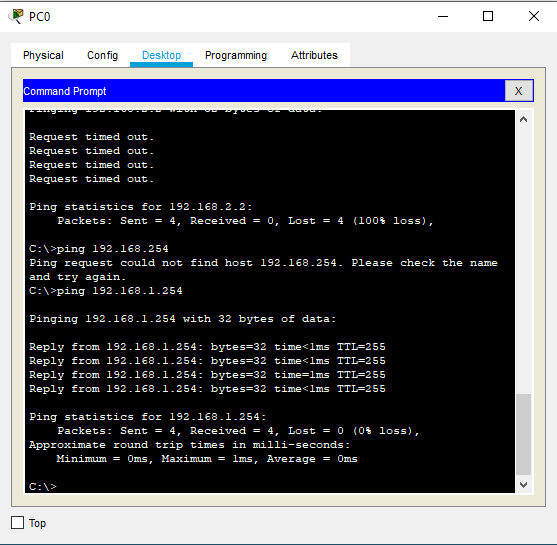The height and width of the screenshot is (545, 557).
Task: Click the 'Minimum = 0ms, Maximum = 1ms' line
Action: point(207,459)
